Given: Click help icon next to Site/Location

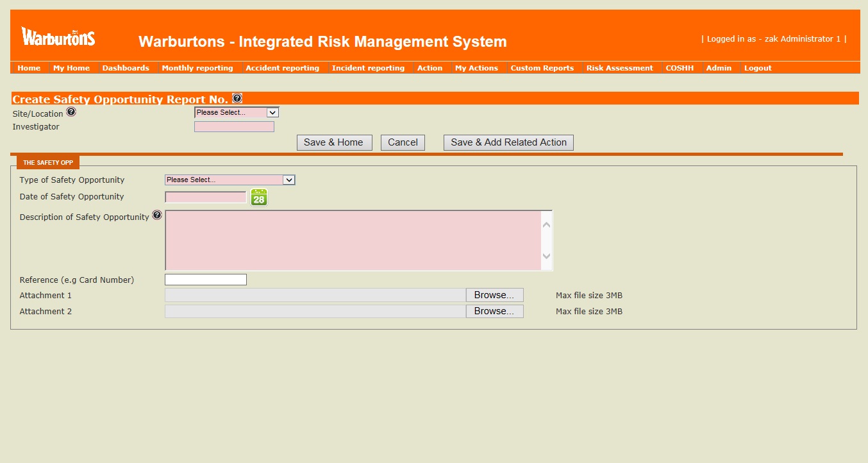Looking at the screenshot, I should tap(71, 112).
